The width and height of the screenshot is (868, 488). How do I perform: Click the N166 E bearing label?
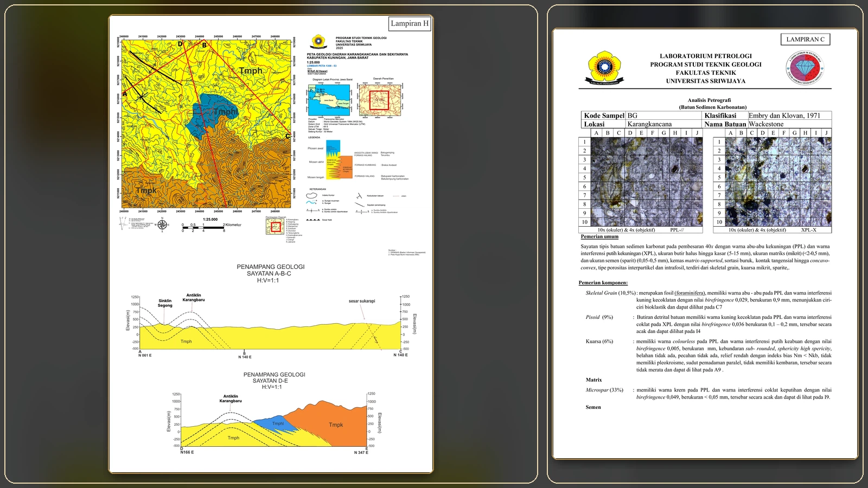click(x=187, y=452)
